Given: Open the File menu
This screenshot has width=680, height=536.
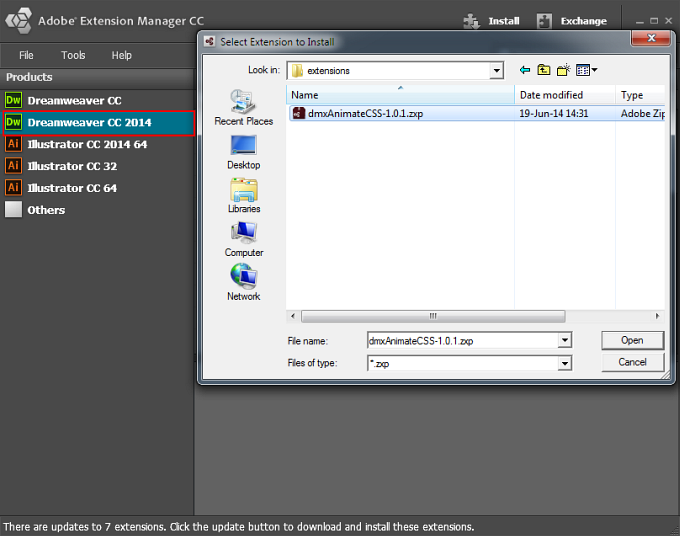Looking at the screenshot, I should (26, 55).
